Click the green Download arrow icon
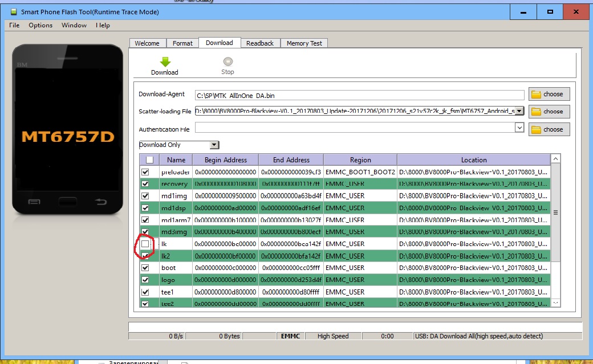The width and height of the screenshot is (593, 364). [165, 62]
